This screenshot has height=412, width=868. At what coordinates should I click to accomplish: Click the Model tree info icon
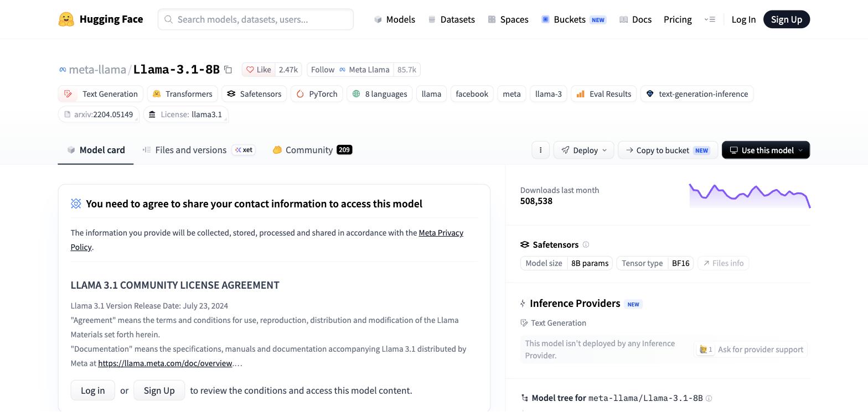[709, 398]
